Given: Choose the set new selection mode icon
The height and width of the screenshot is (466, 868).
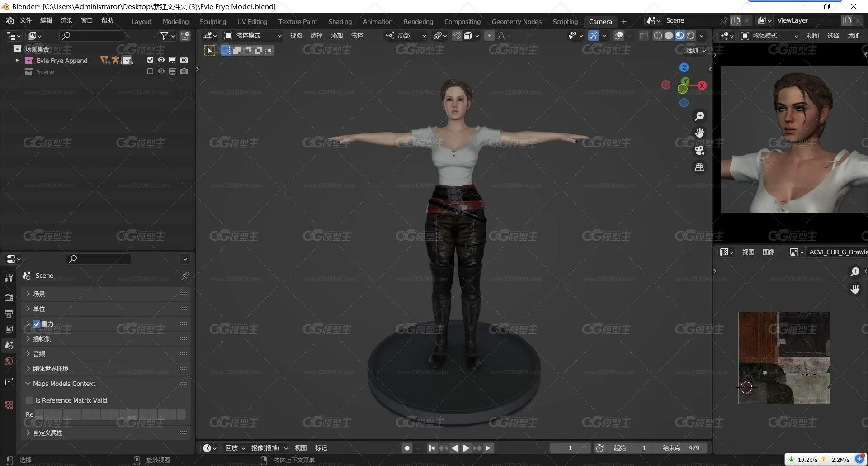Looking at the screenshot, I should (226, 50).
